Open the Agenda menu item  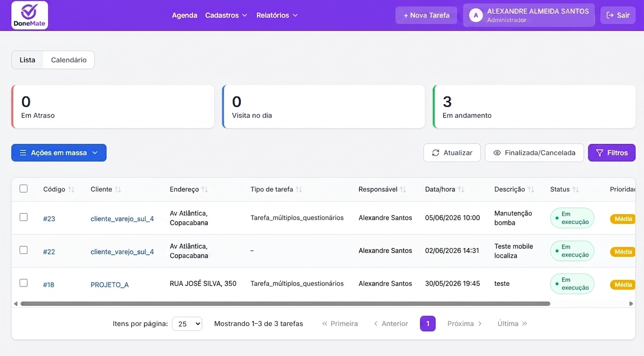pos(185,15)
